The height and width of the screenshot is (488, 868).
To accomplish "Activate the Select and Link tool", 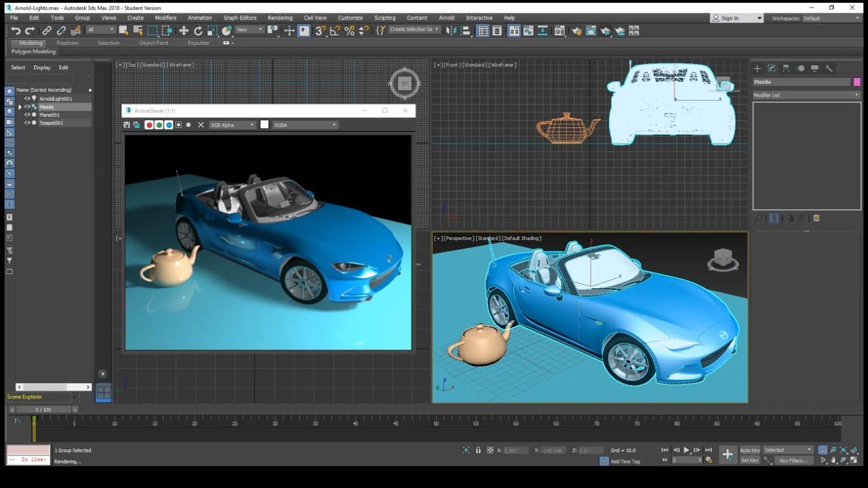I will click(x=47, y=30).
